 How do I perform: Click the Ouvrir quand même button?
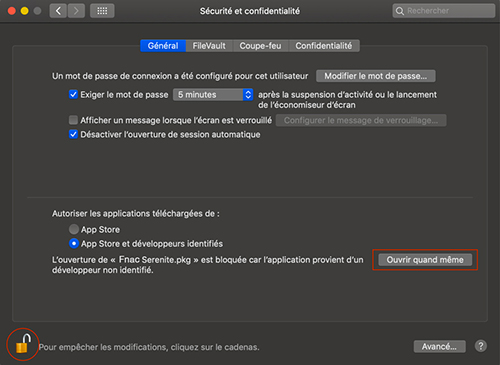425,260
